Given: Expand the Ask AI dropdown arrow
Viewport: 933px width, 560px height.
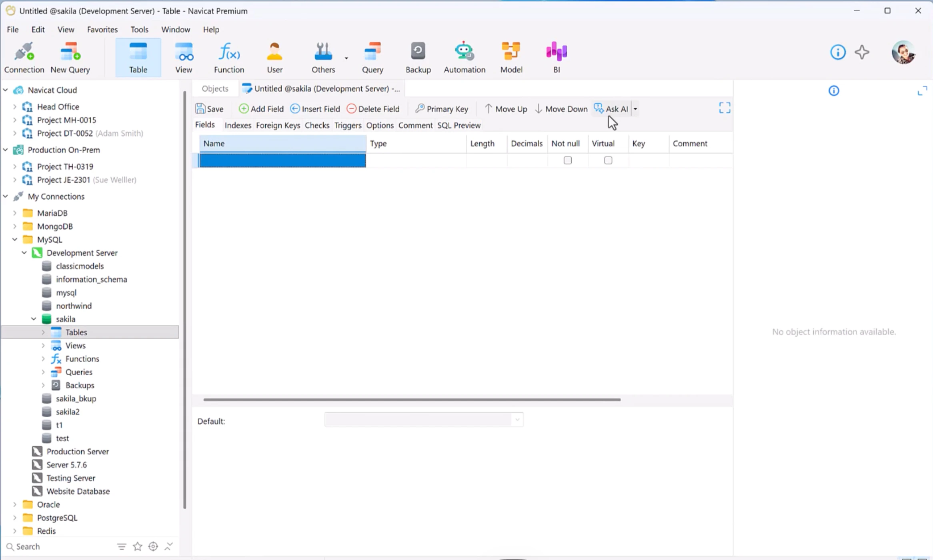Looking at the screenshot, I should (635, 109).
